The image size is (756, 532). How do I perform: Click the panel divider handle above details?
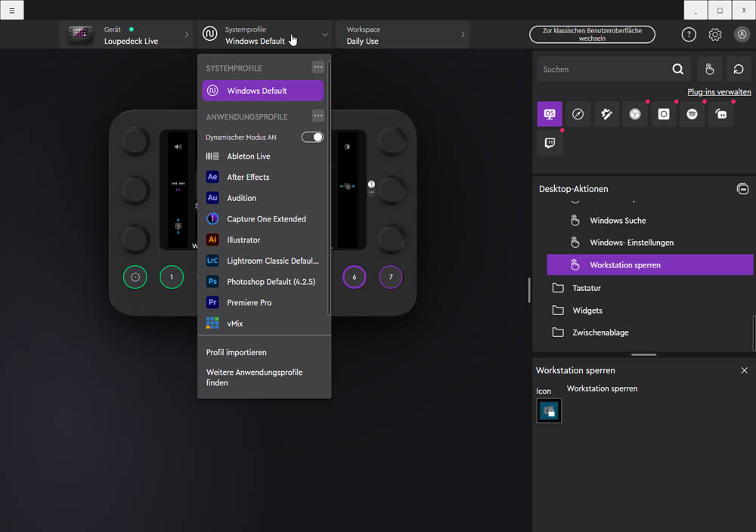coord(643,354)
